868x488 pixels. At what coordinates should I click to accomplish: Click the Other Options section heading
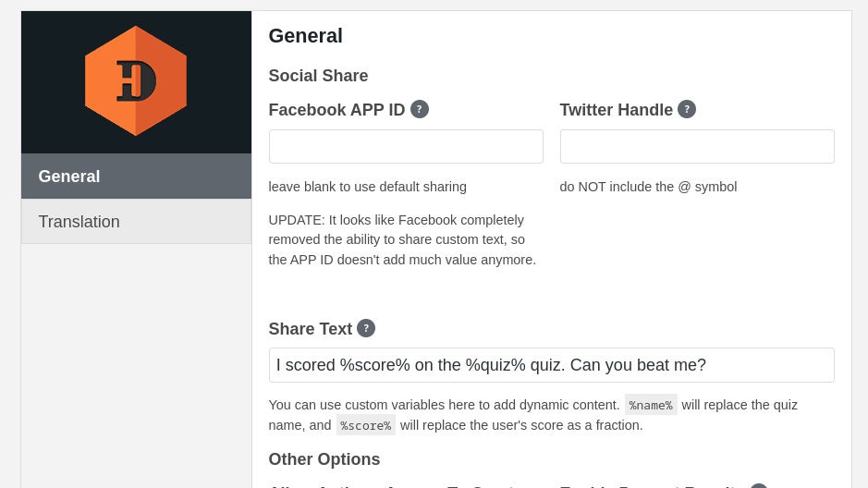[324, 459]
